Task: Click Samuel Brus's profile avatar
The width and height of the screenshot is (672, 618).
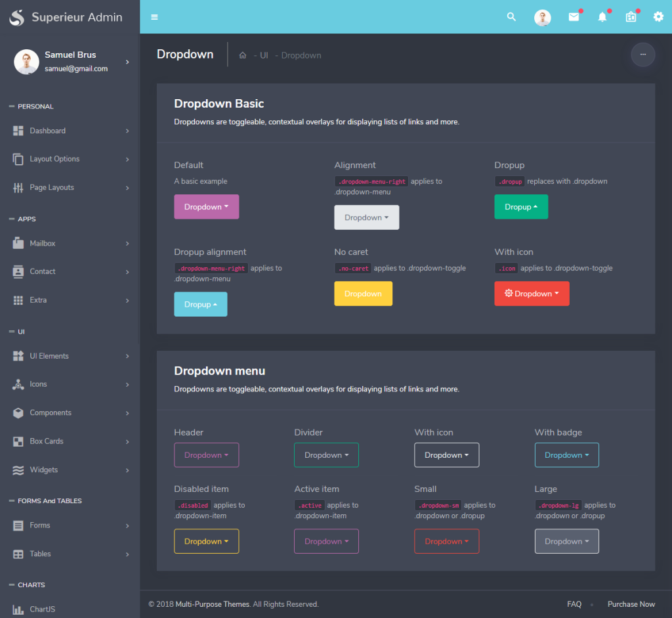Action: point(26,61)
